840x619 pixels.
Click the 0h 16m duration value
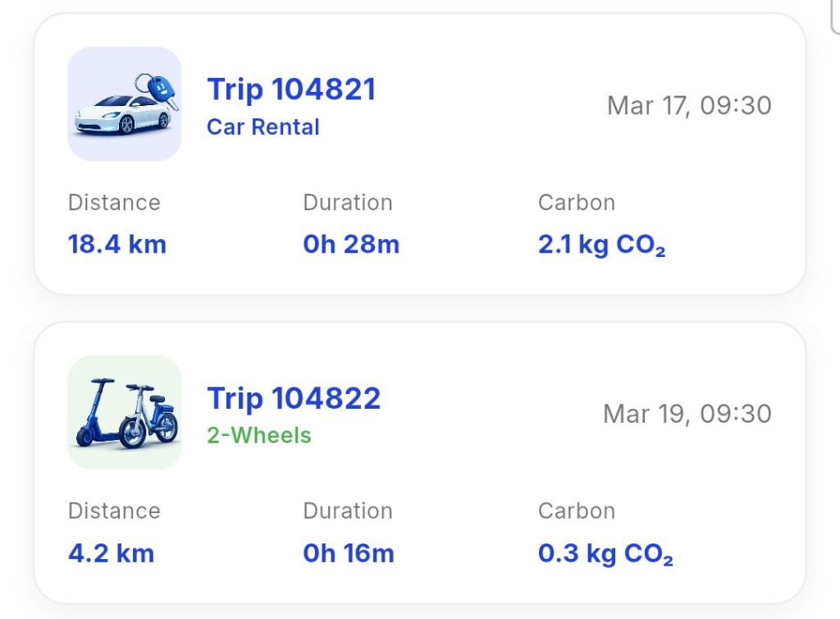[x=349, y=553]
